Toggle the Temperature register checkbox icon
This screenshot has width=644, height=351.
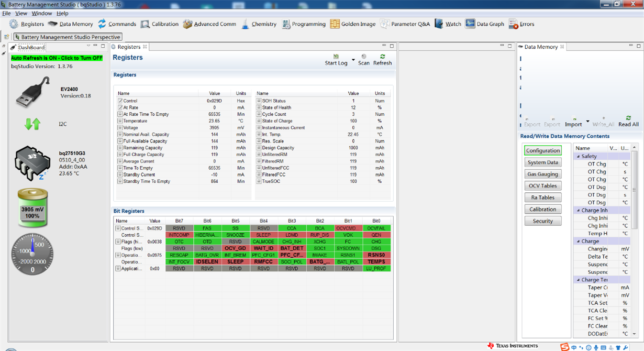120,121
